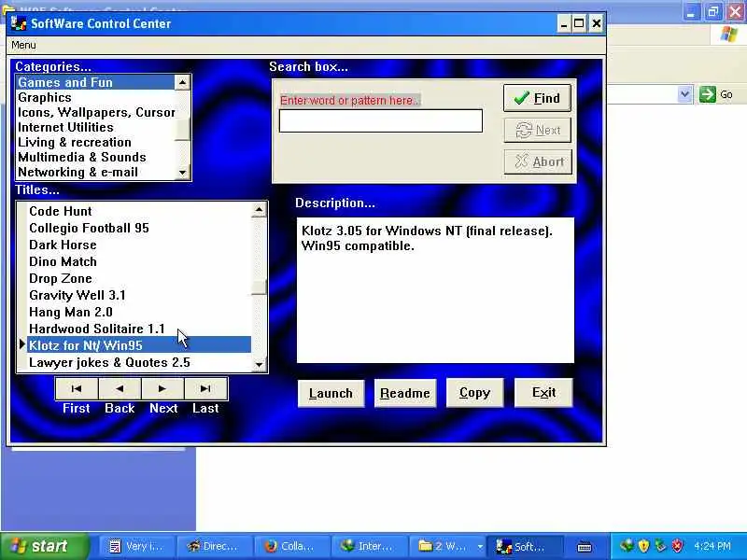Click the Categories list scrollbar thumb
Screen dimensions: 747x560
182,130
